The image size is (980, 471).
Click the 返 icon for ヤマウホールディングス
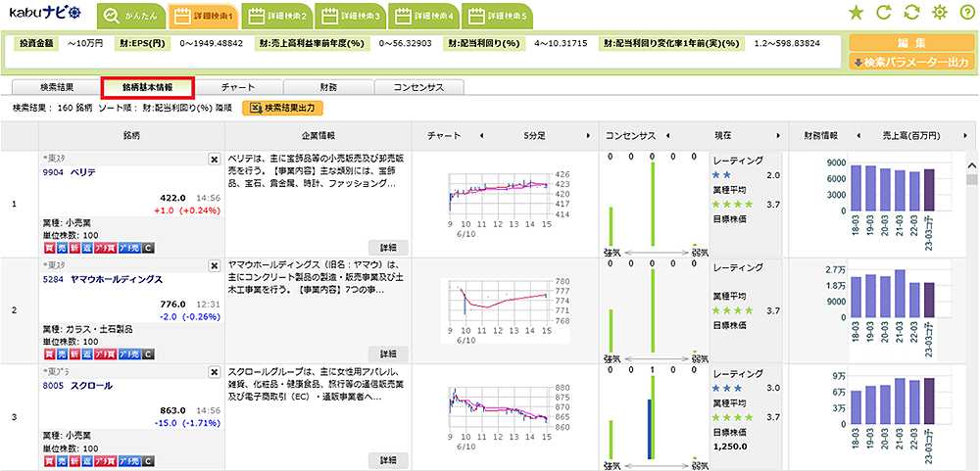(87, 354)
